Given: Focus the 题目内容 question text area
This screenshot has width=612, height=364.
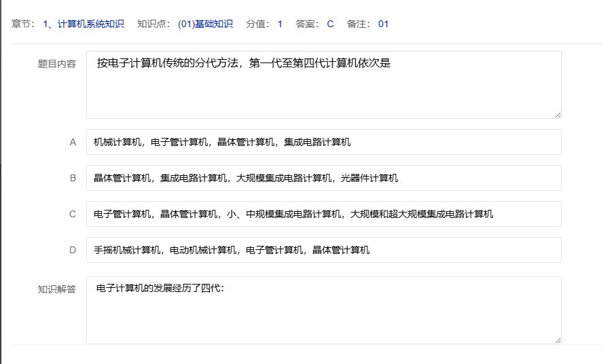Looking at the screenshot, I should (x=323, y=85).
